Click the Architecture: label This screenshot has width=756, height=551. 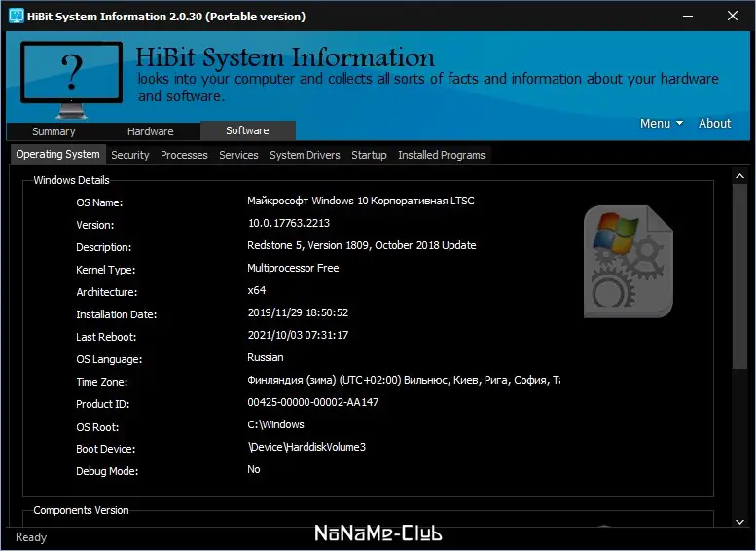coord(107,292)
